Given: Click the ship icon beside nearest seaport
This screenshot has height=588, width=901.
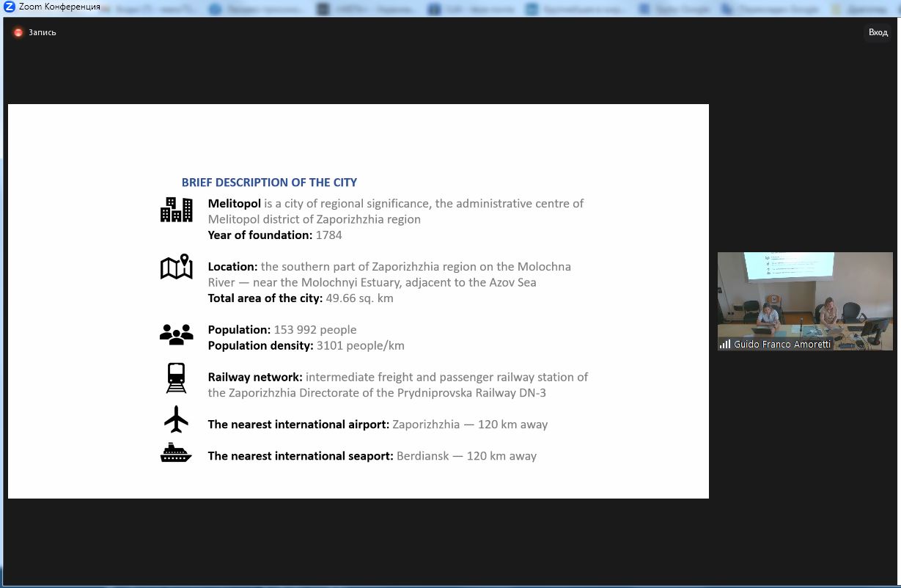Looking at the screenshot, I should click(176, 453).
